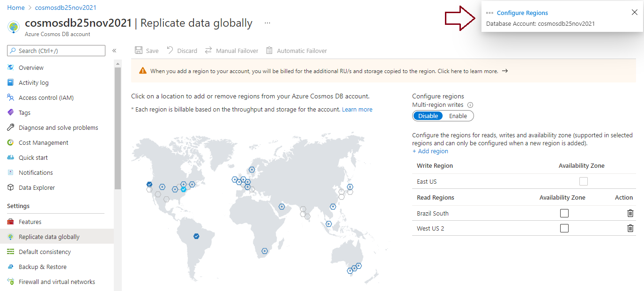Click the Tags icon in sidebar
The width and height of the screenshot is (644, 291).
coord(11,112)
